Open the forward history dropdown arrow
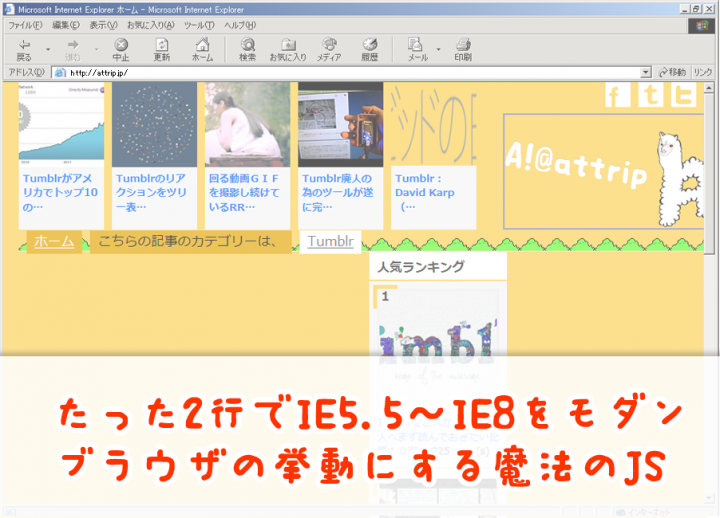The image size is (720, 518). click(x=96, y=49)
